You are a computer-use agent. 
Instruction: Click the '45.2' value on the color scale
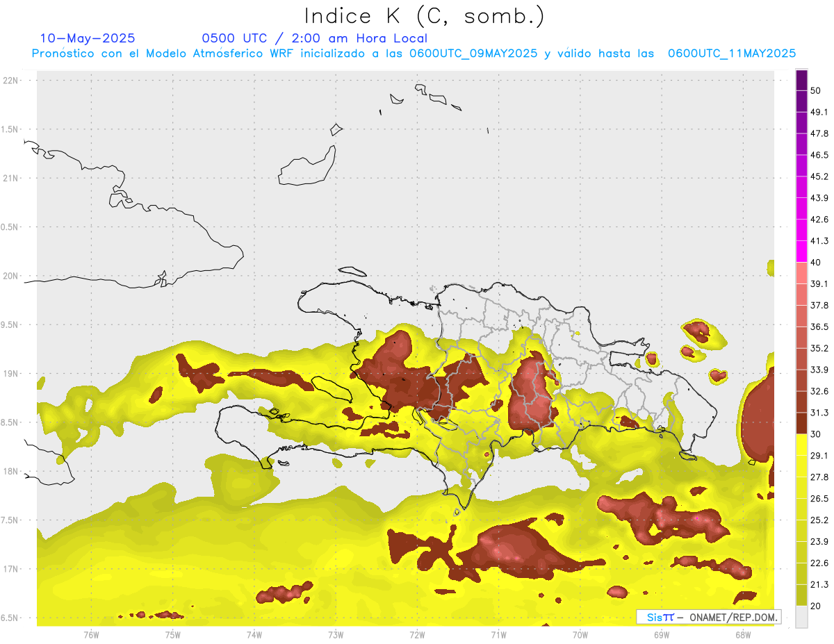[819, 176]
